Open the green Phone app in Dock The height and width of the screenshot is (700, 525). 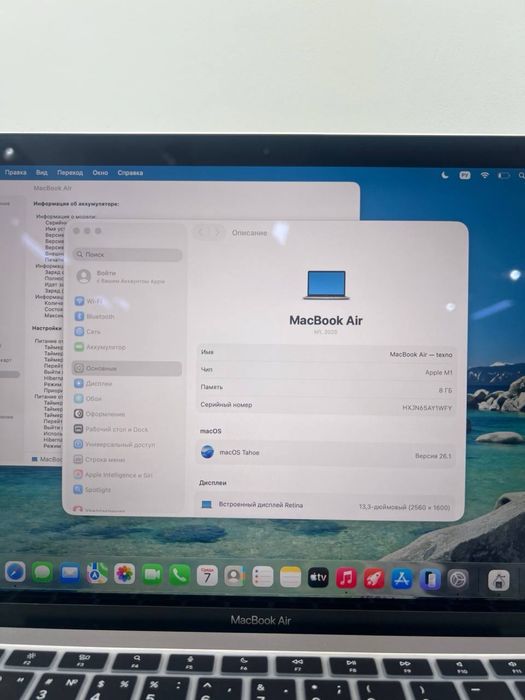pyautogui.click(x=179, y=575)
